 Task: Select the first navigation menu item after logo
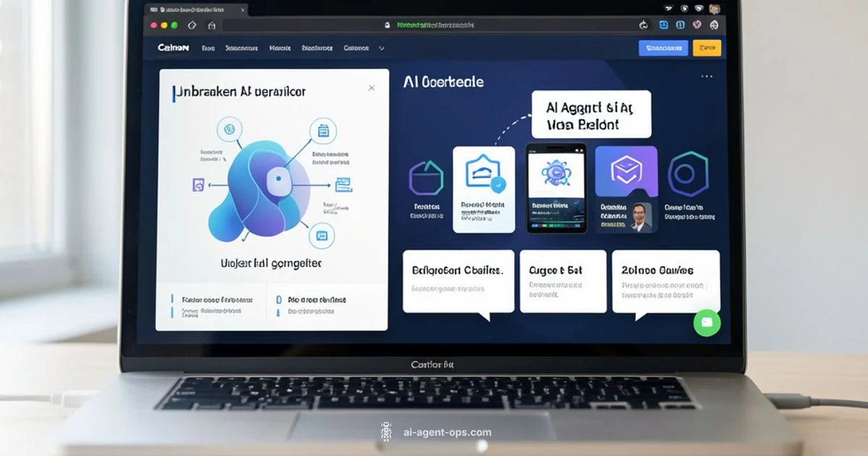[x=208, y=48]
